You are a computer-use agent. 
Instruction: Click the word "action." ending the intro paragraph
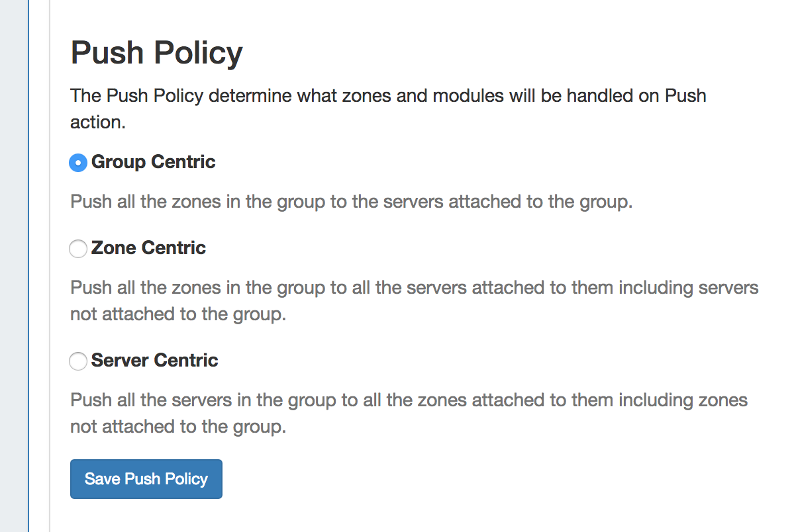pos(98,122)
